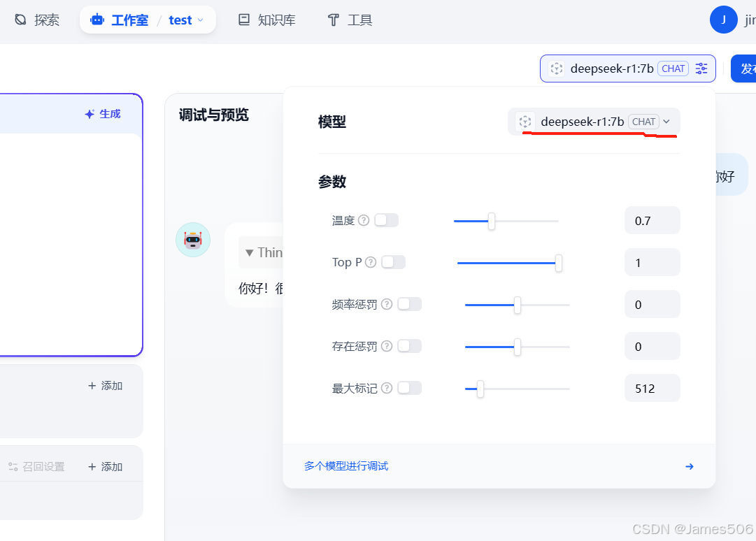Click the 温度 value field 0.7
Image resolution: width=756 pixels, height=541 pixels.
coord(652,221)
